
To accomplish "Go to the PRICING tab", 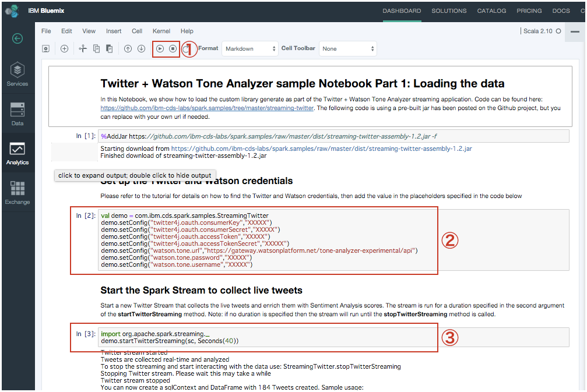I will (x=529, y=11).
